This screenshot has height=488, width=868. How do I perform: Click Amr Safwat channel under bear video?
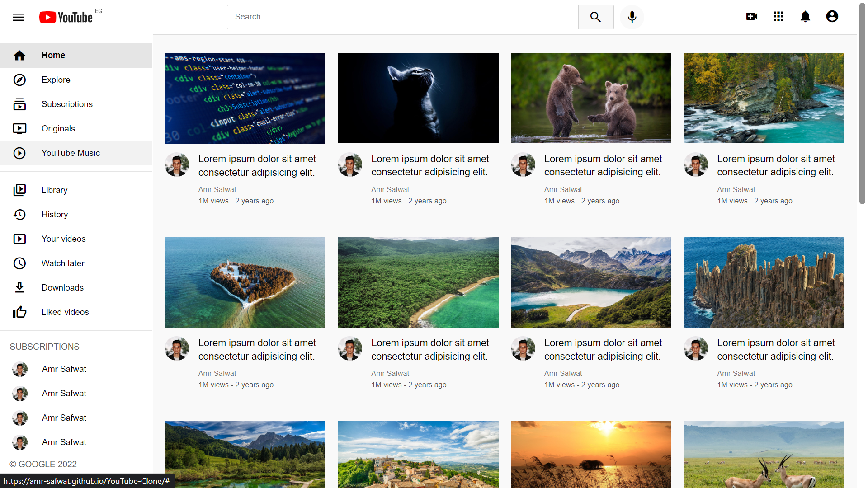[x=563, y=189]
